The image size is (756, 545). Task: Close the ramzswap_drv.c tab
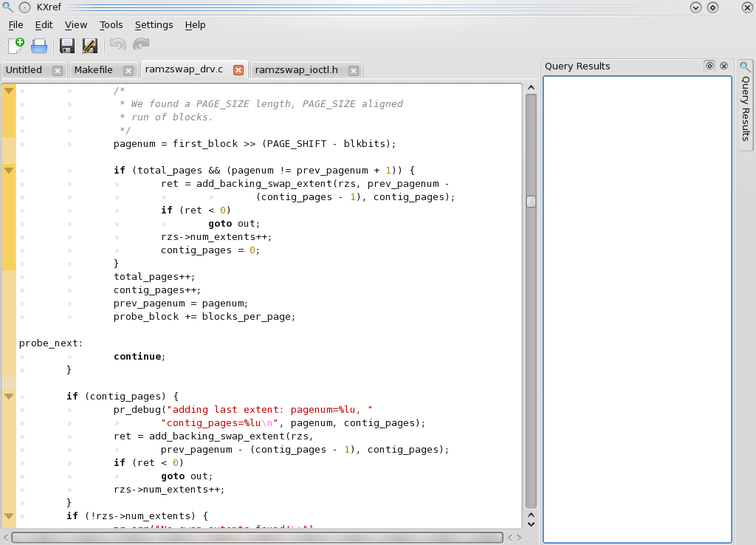[x=238, y=70]
